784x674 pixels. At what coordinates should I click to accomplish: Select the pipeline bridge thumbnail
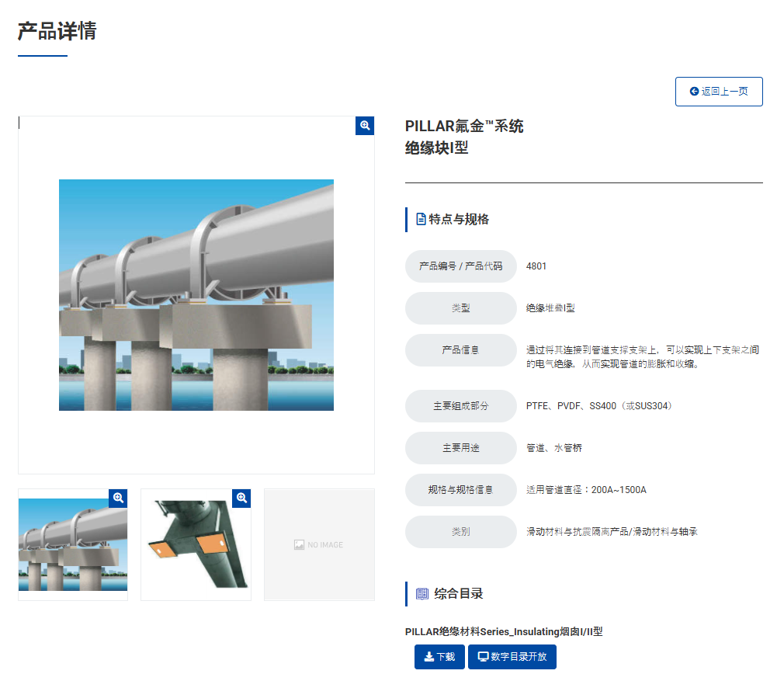[x=73, y=544]
